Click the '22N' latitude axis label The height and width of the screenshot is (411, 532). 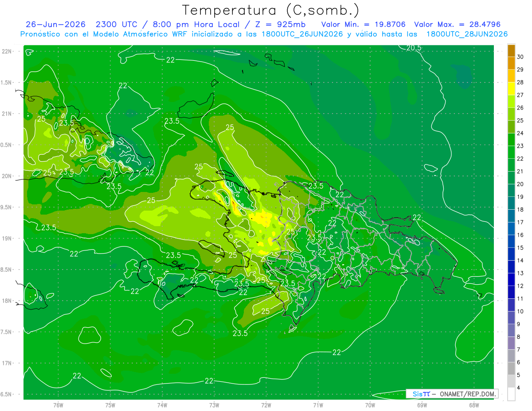pos(7,51)
